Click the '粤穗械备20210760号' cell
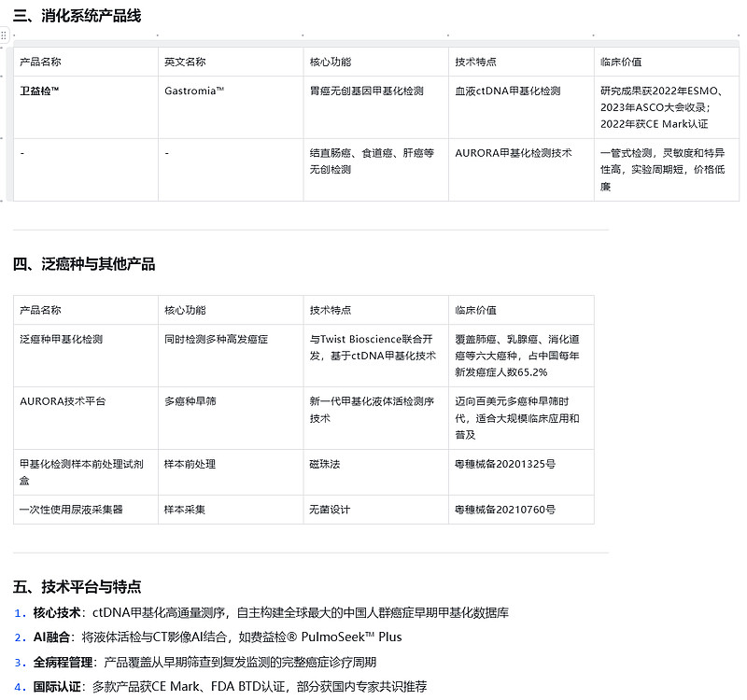The width and height of the screenshot is (747, 700). click(521, 510)
